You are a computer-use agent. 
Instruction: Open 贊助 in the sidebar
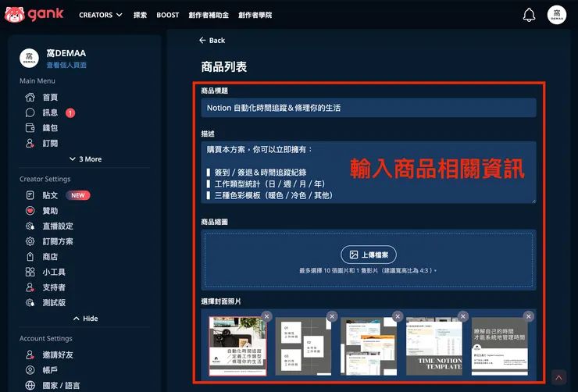point(50,211)
